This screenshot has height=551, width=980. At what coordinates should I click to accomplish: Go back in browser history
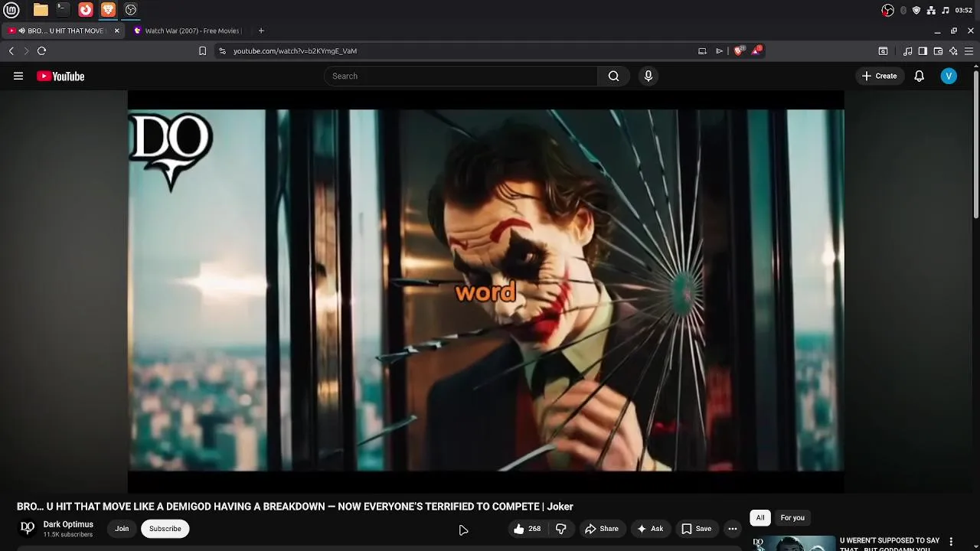point(11,51)
